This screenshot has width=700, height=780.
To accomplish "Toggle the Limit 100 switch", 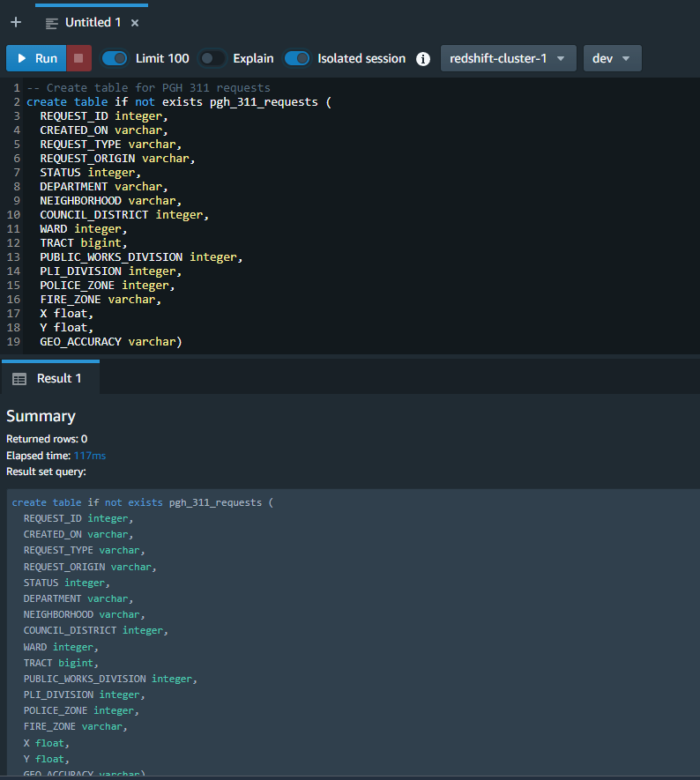I will click(115, 58).
